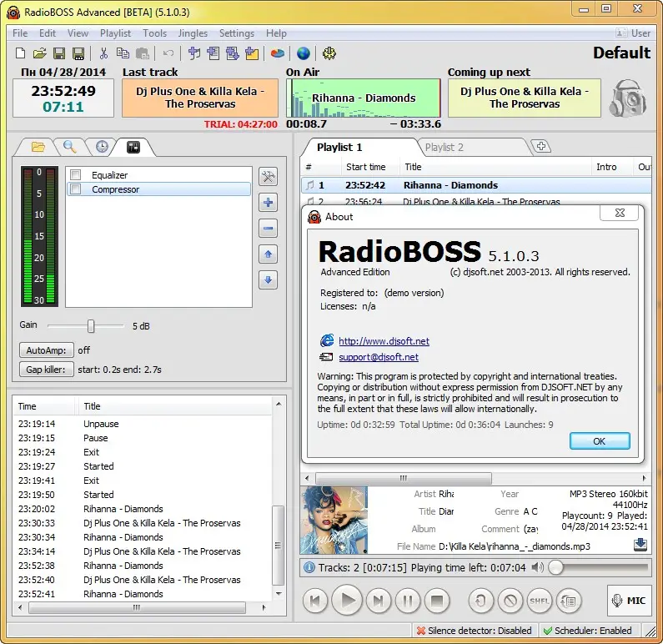The width and height of the screenshot is (663, 644).
Task: Click the Stop playback button
Action: click(x=437, y=601)
